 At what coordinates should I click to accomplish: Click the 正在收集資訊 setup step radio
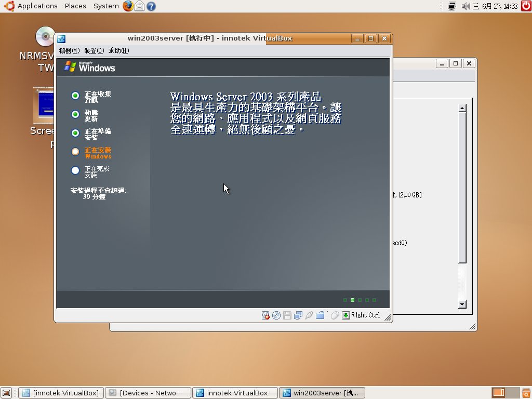pos(75,96)
